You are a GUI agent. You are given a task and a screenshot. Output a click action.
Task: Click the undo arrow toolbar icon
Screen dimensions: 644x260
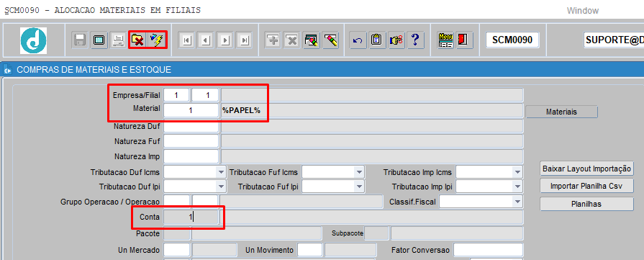358,40
